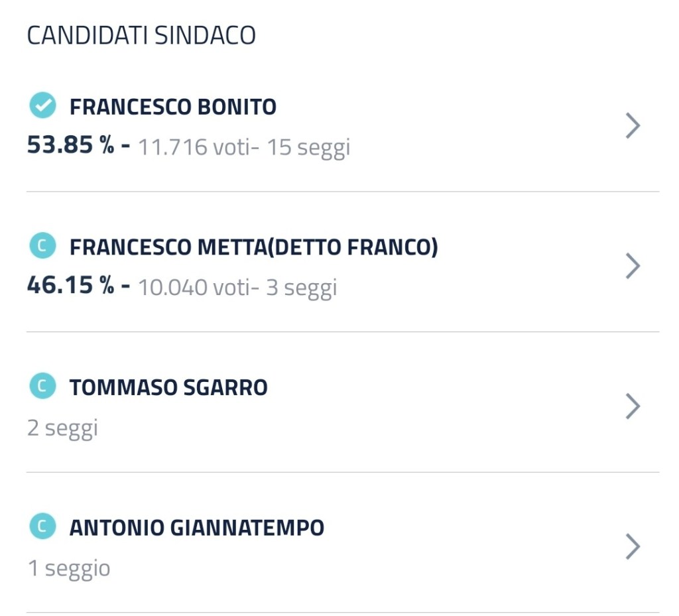Select the FRANCESCO BONITO candidate name

[173, 107]
